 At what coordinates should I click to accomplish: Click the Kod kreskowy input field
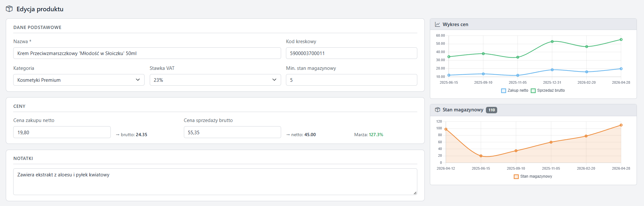coord(352,53)
